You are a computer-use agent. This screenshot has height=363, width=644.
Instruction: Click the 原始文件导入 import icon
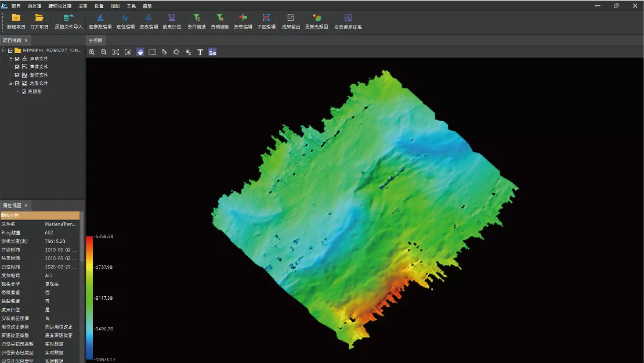[x=68, y=17]
